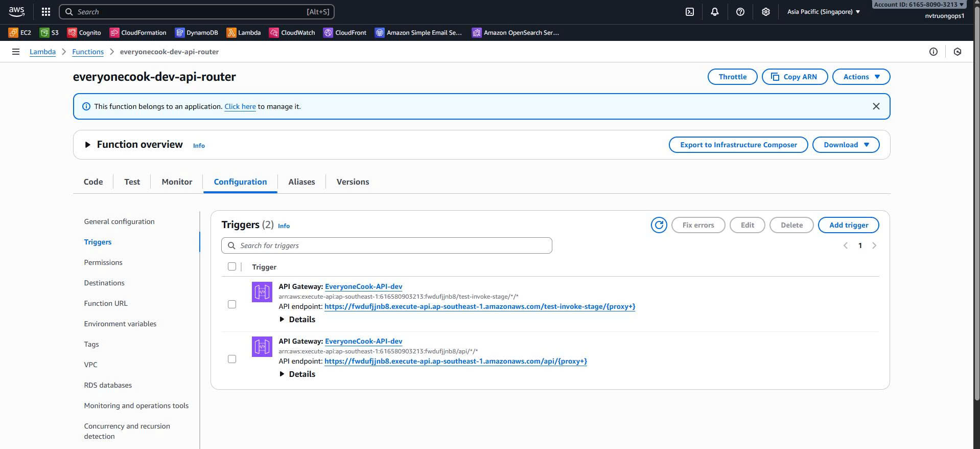Open the DynamoDB shortcut
The width and height of the screenshot is (980, 449).
coord(197,33)
